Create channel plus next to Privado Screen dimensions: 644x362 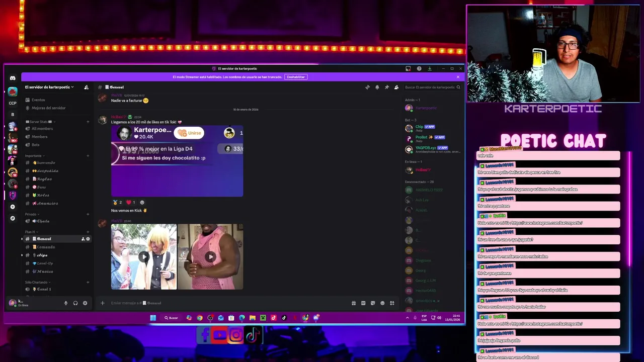pyautogui.click(x=88, y=214)
